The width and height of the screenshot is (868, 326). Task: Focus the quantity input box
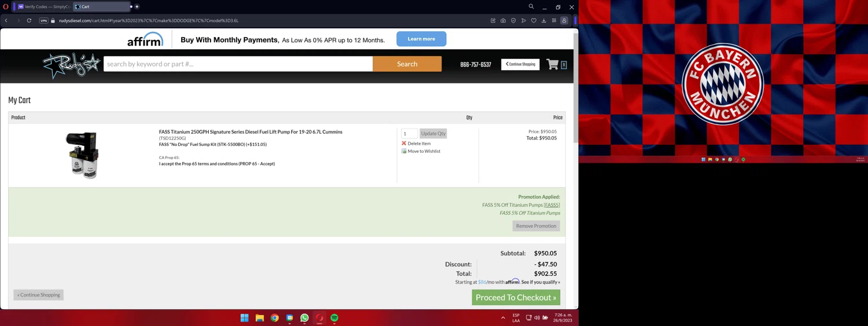[x=409, y=134]
